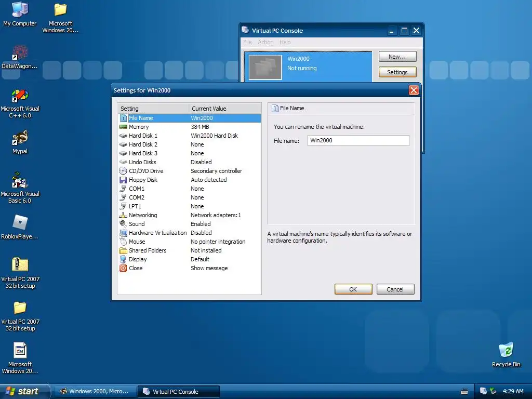Click the Mouse setting icon
Viewport: 532px width, 399px height.
coord(123,242)
